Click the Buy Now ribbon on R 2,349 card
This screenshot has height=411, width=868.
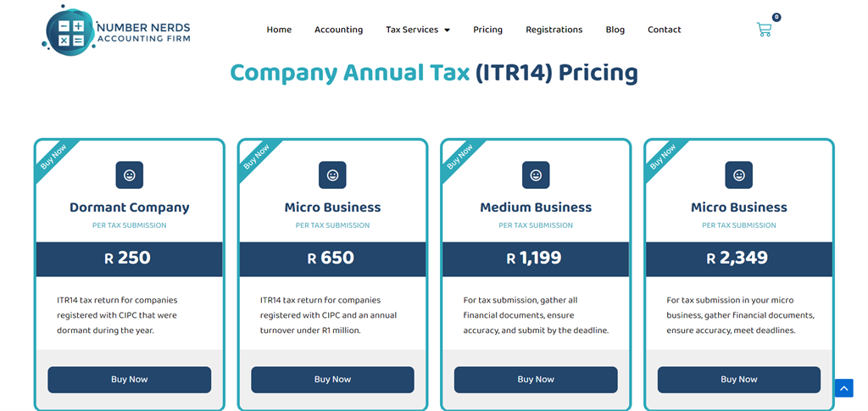click(663, 157)
